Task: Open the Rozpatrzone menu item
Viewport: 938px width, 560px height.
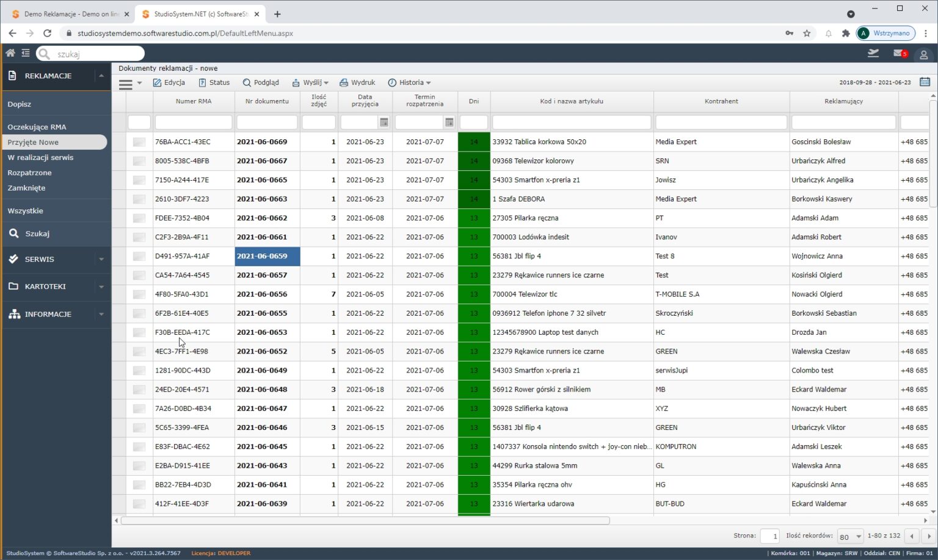Action: point(30,172)
